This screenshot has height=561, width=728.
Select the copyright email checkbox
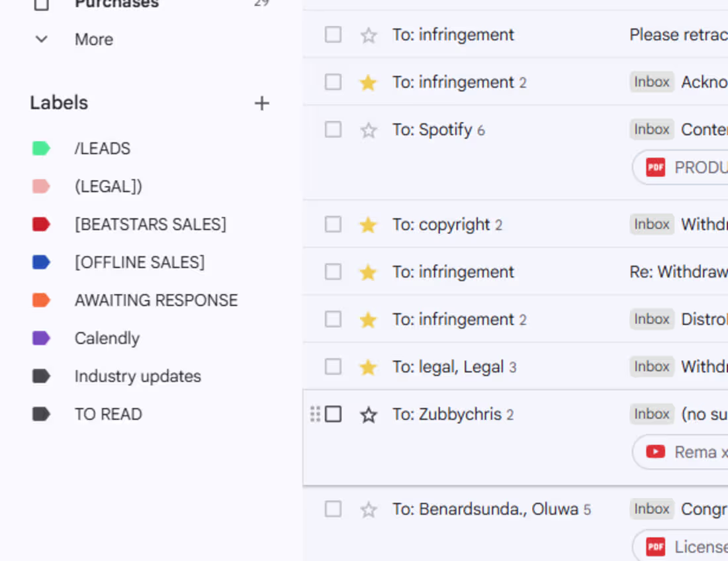tap(333, 225)
